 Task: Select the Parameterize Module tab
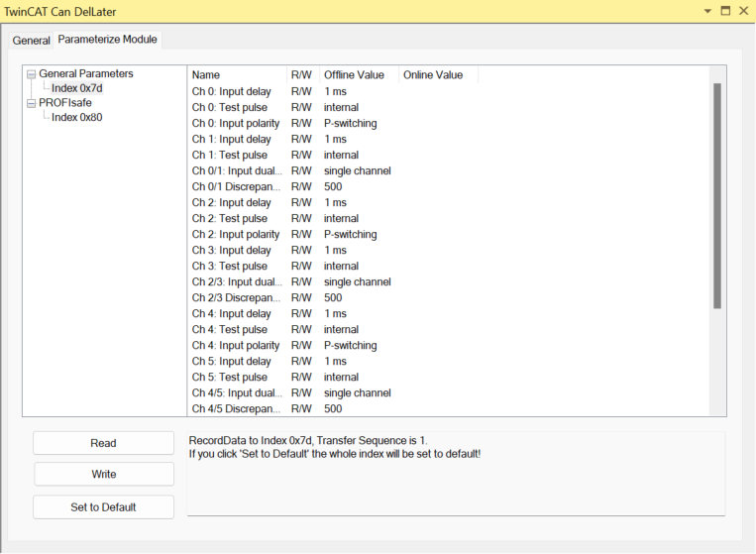[x=108, y=39]
